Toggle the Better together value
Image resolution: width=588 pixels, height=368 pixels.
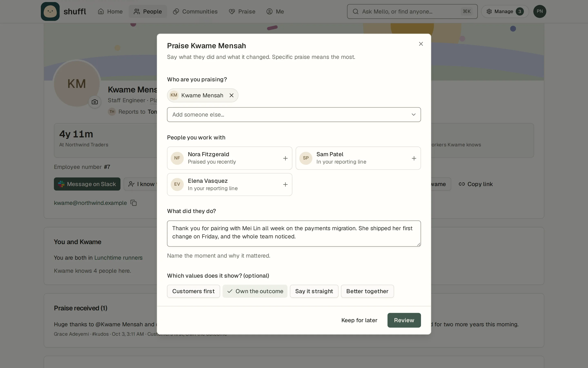tap(367, 291)
